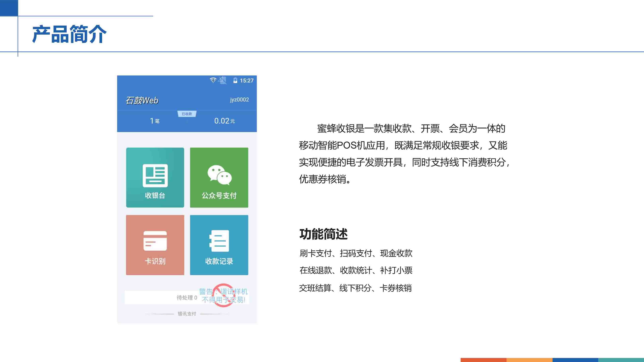This screenshot has height=362, width=644.
Task: Tap the muted notification icon in status bar
Action: [x=222, y=80]
